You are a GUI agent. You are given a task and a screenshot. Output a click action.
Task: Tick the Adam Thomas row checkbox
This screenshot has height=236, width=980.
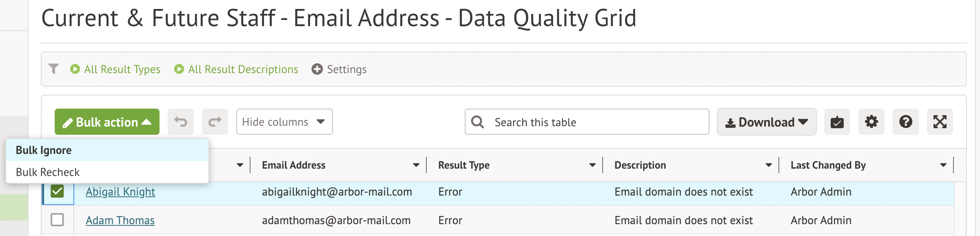click(57, 220)
